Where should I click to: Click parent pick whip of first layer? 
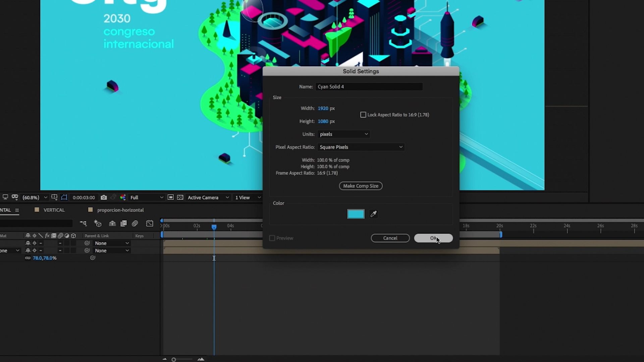pyautogui.click(x=87, y=243)
